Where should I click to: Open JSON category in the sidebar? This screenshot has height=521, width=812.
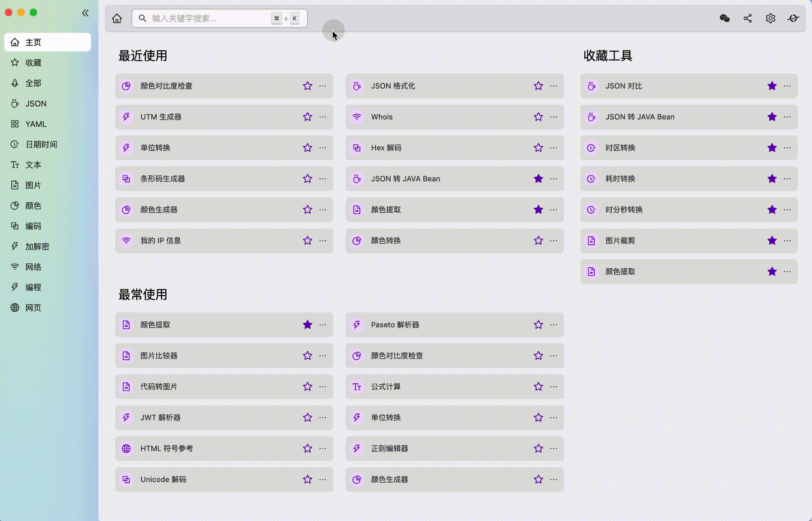pos(47,103)
